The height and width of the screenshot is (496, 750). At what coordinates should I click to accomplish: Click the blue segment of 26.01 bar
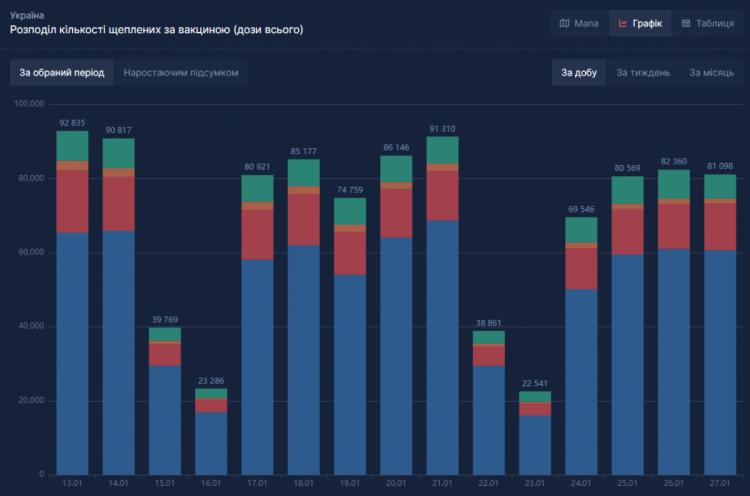coord(673,360)
